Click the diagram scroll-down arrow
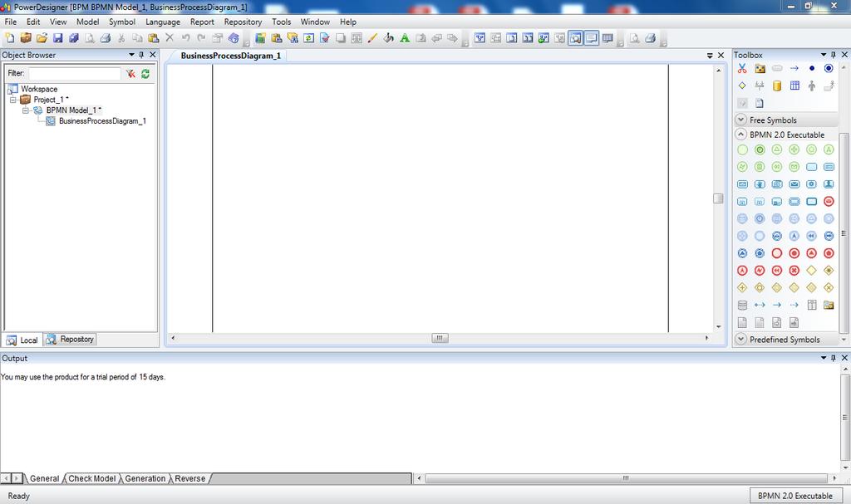This screenshot has height=504, width=851. (x=719, y=326)
